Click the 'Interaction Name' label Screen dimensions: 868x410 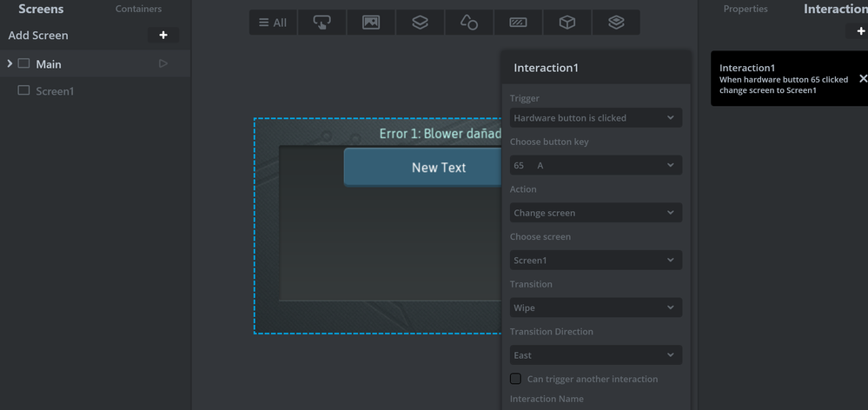pos(547,399)
